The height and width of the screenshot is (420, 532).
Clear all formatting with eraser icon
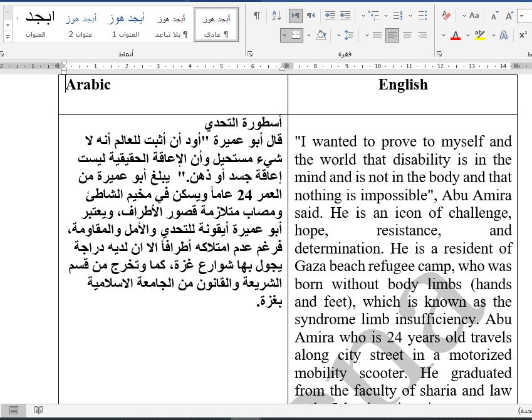tap(447, 16)
